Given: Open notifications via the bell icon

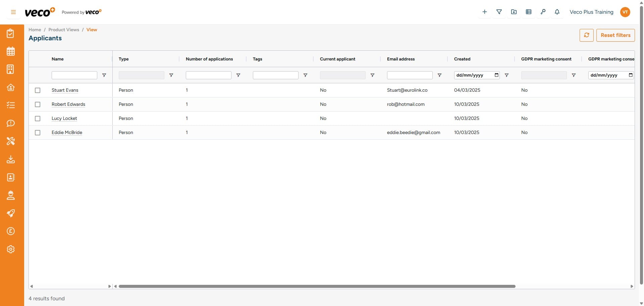Looking at the screenshot, I should 557,12.
